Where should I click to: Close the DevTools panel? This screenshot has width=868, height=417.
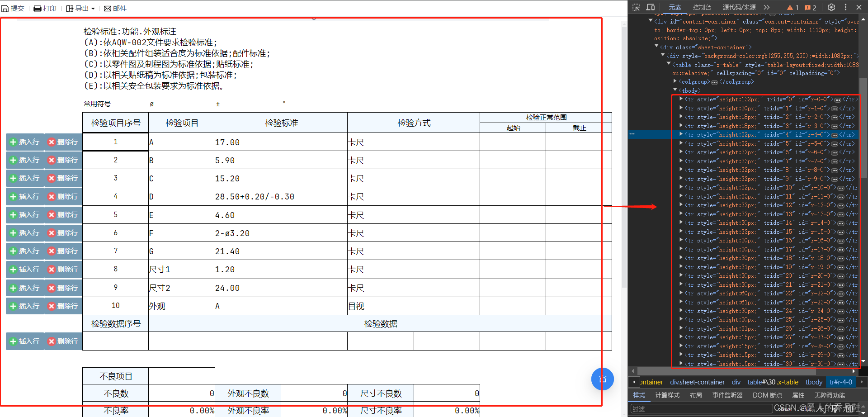click(x=859, y=7)
